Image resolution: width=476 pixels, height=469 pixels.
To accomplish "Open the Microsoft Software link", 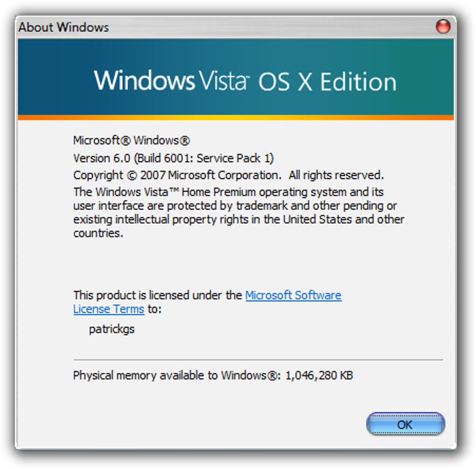I will point(293,295).
